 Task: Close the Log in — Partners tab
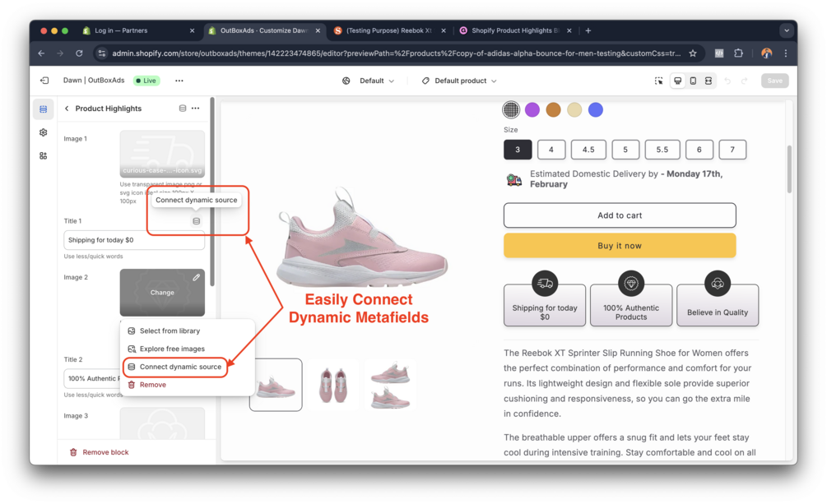192,30
